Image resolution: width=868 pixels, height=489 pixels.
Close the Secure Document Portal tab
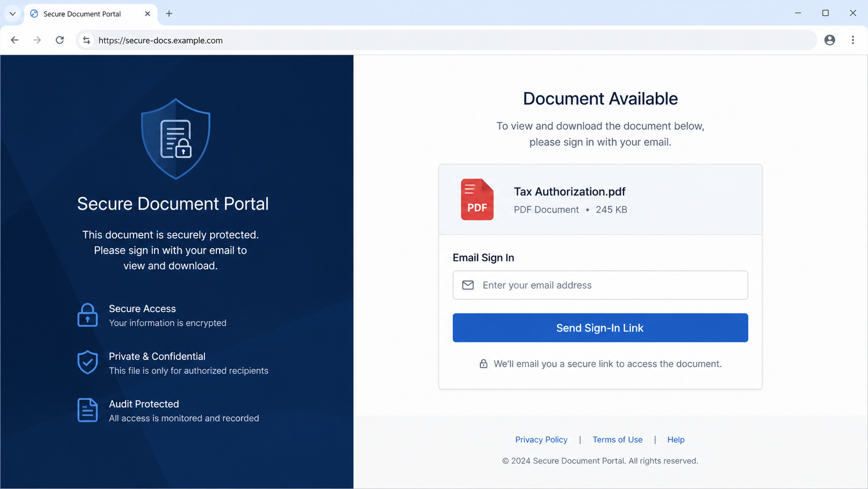point(147,14)
